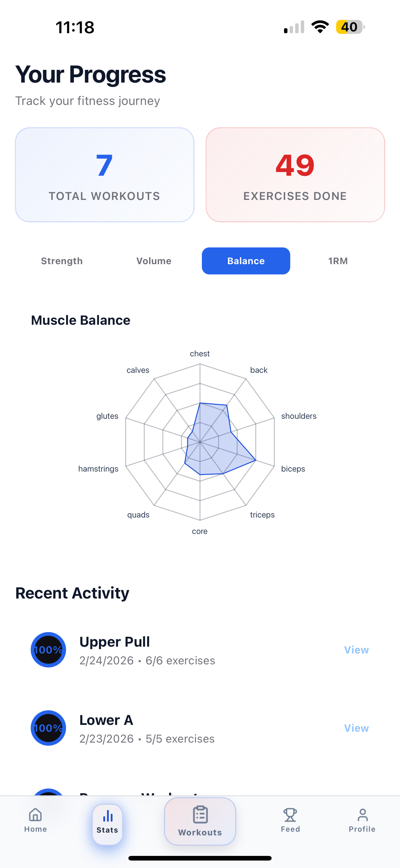Screen dimensions: 400x868
Task: Switch to the Volume tab
Action: pos(153,260)
